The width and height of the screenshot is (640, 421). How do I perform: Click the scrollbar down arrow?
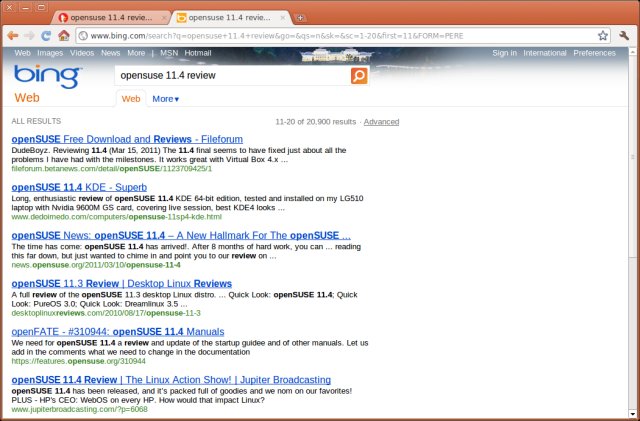tap(633, 413)
